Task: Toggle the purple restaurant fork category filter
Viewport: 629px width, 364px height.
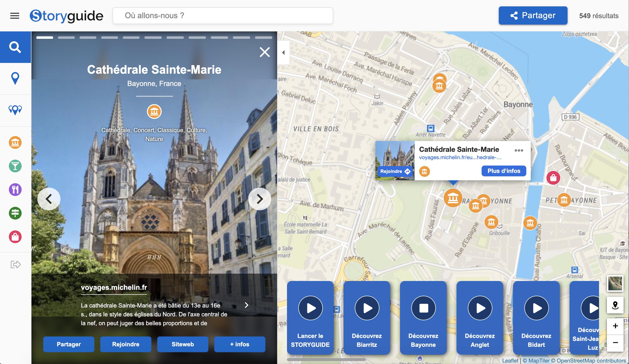Action: tap(15, 190)
